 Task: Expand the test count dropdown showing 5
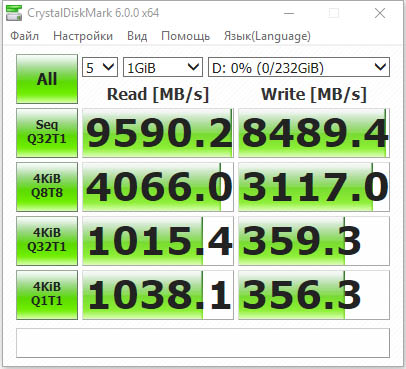(100, 68)
